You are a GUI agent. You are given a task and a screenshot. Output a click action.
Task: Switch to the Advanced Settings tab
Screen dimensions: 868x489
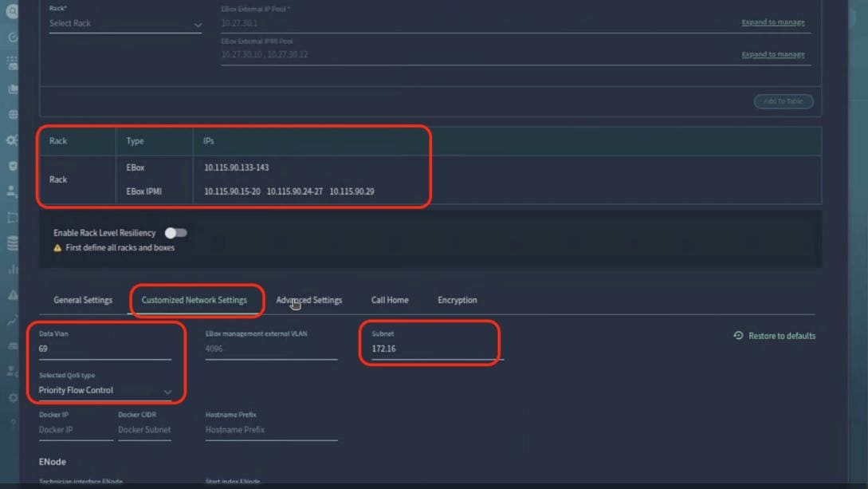[x=309, y=300]
